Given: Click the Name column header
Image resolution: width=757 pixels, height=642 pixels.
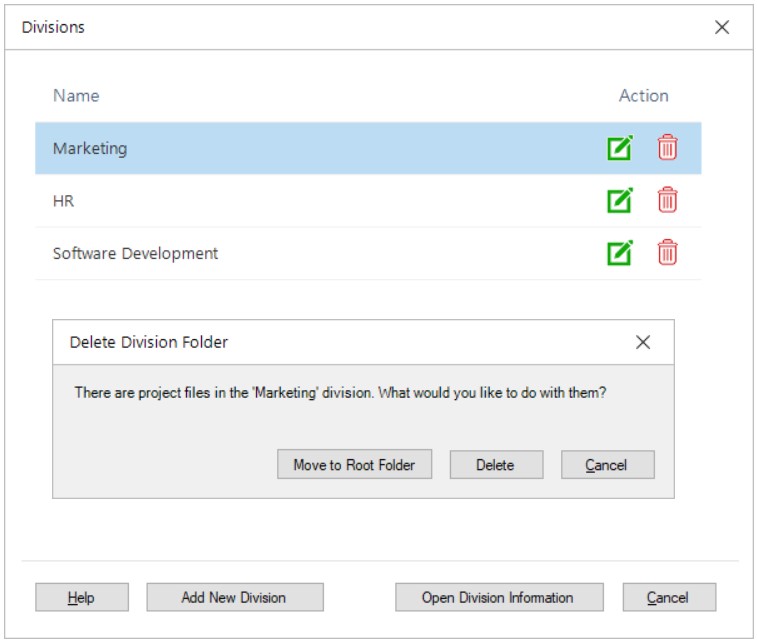Looking at the screenshot, I should coord(76,96).
